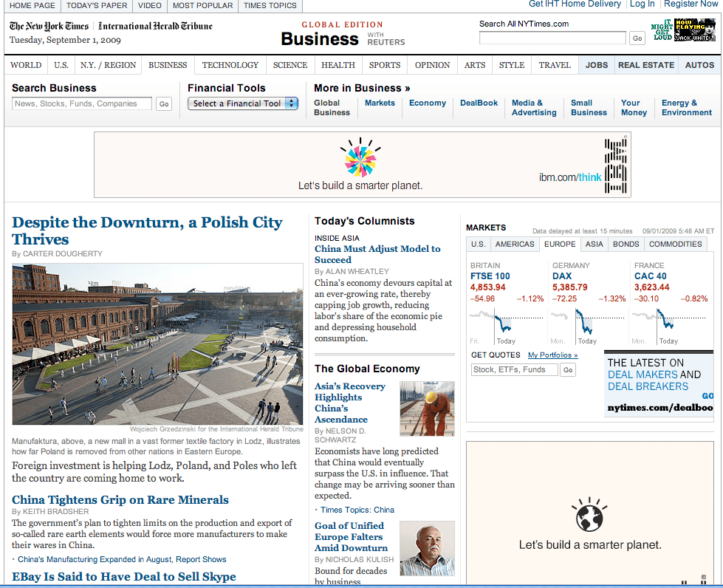The width and height of the screenshot is (723, 588).
Task: Select the SCIENCE section
Action: click(290, 65)
